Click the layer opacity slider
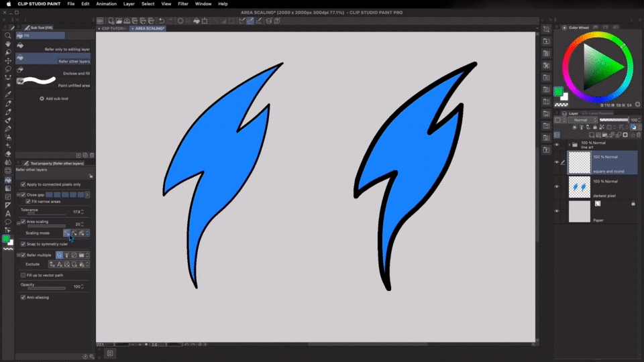Screen dimensions: 644x362 pyautogui.click(x=614, y=120)
